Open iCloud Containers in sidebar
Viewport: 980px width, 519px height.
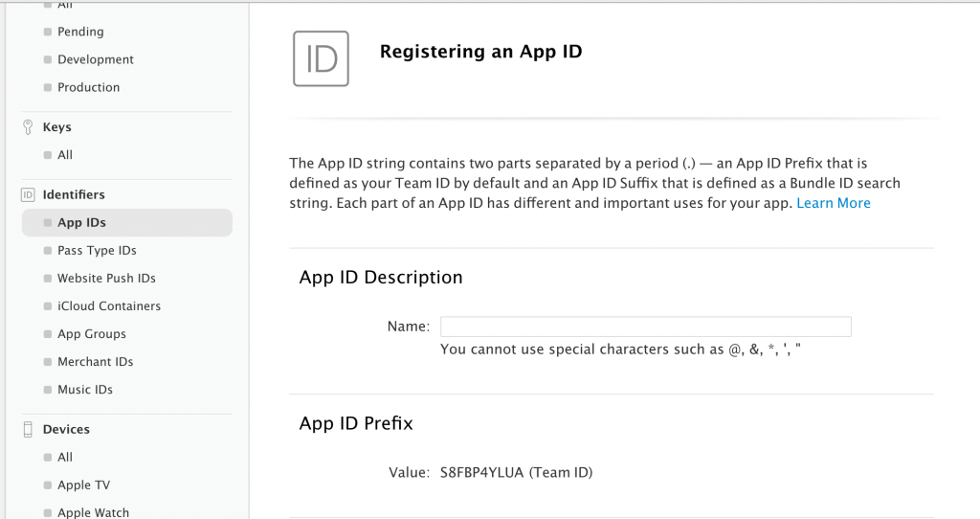click(x=108, y=305)
